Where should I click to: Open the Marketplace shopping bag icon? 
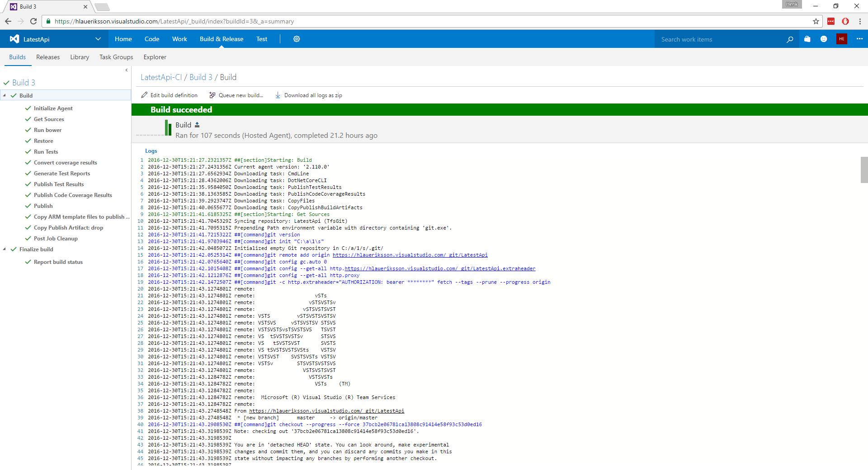click(807, 39)
